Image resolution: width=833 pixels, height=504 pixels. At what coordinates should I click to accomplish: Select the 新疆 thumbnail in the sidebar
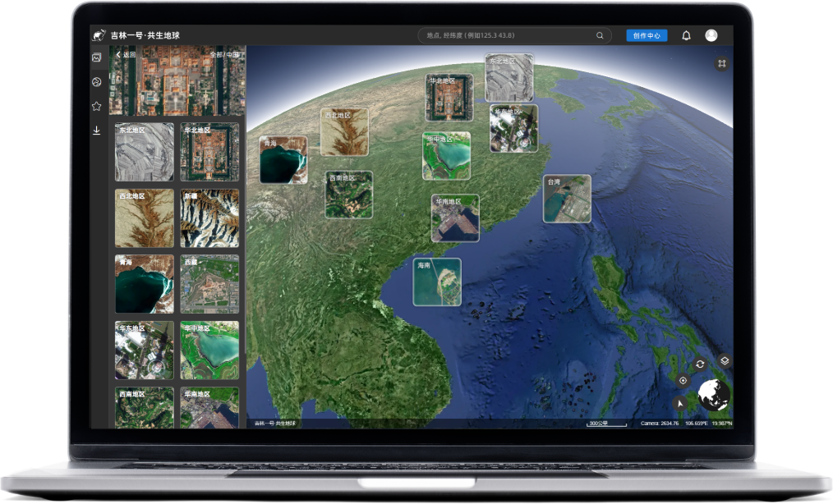pos(209,218)
